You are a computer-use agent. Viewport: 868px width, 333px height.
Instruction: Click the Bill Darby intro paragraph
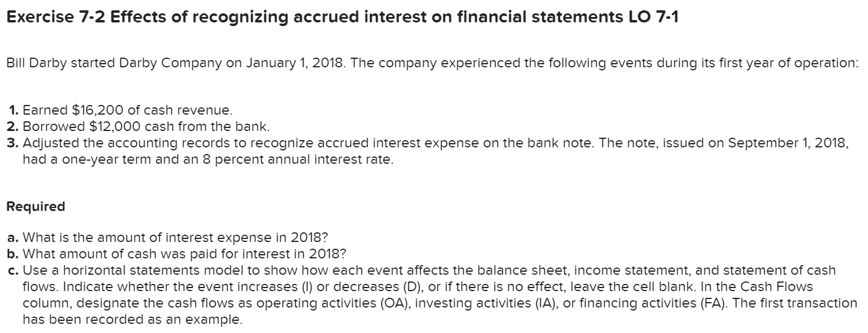click(432, 64)
